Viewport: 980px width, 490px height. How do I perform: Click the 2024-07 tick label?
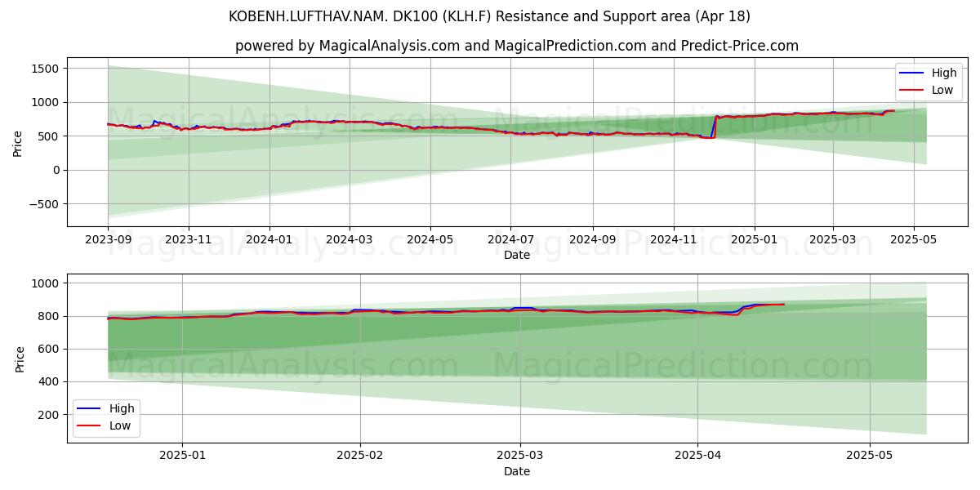(510, 240)
